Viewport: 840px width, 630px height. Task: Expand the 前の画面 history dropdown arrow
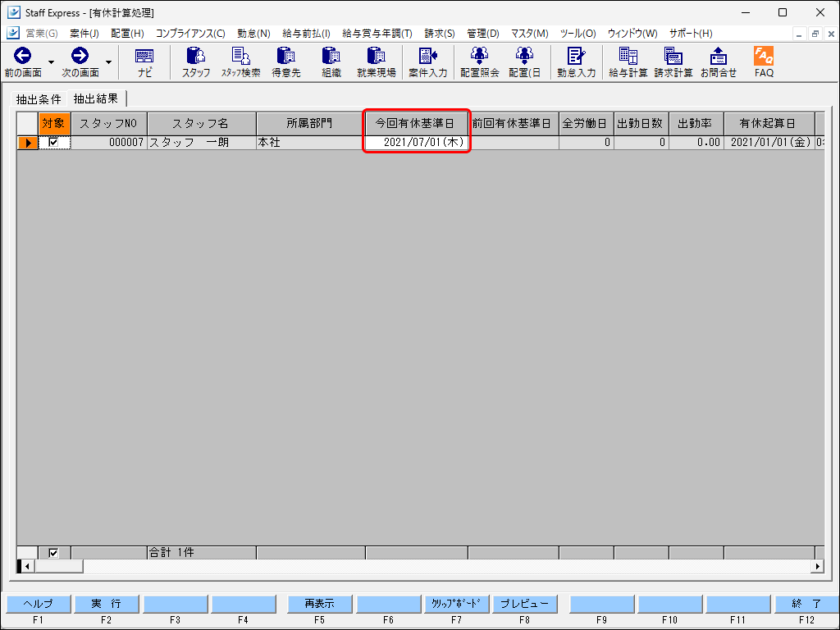[x=52, y=62]
